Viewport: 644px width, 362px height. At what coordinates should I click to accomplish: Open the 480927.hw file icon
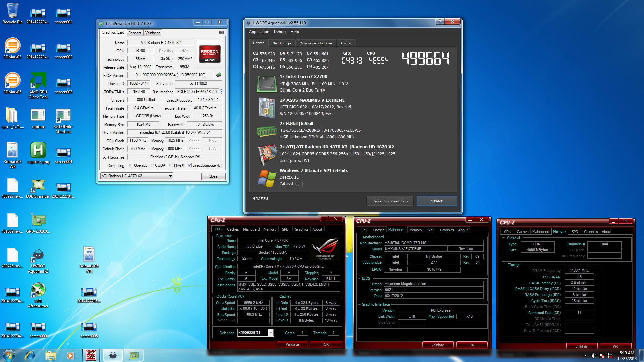tap(12, 188)
